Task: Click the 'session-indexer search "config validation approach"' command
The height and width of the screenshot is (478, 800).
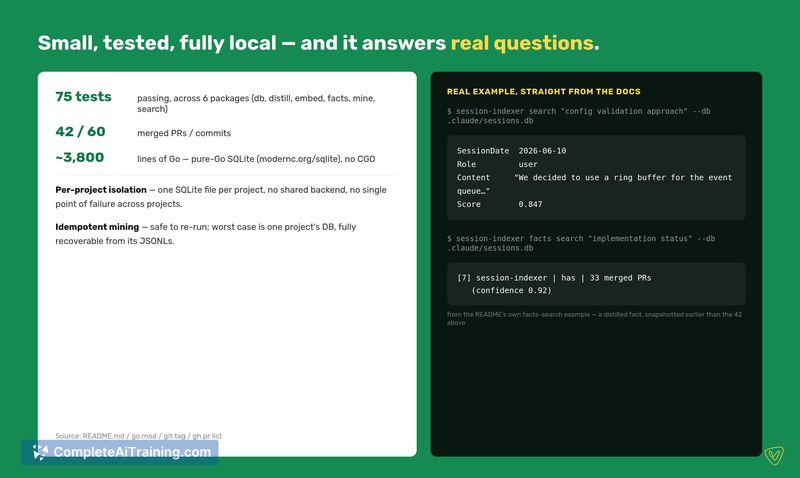Action: (x=579, y=116)
